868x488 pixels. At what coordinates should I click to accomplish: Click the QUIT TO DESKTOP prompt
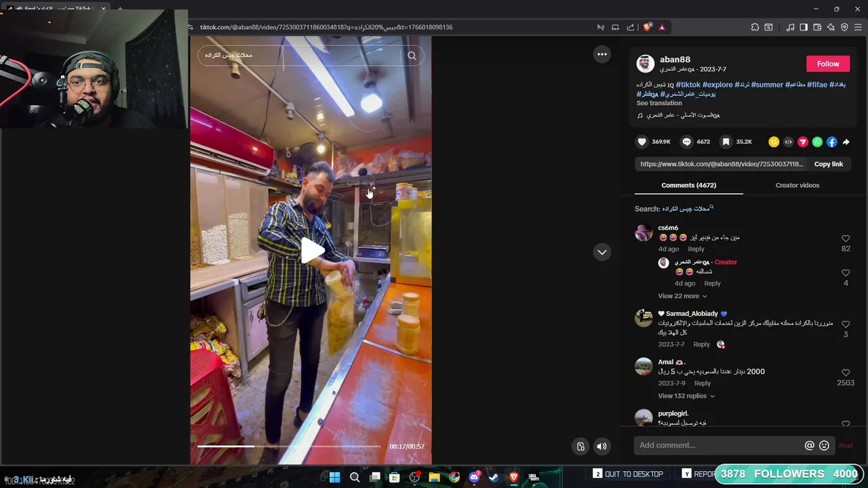pos(628,474)
